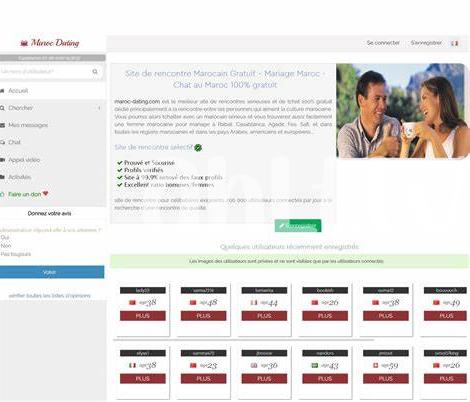This screenshot has height=402, width=470.
Task: Click the Appel vidéo camera icon
Action: 2,160
